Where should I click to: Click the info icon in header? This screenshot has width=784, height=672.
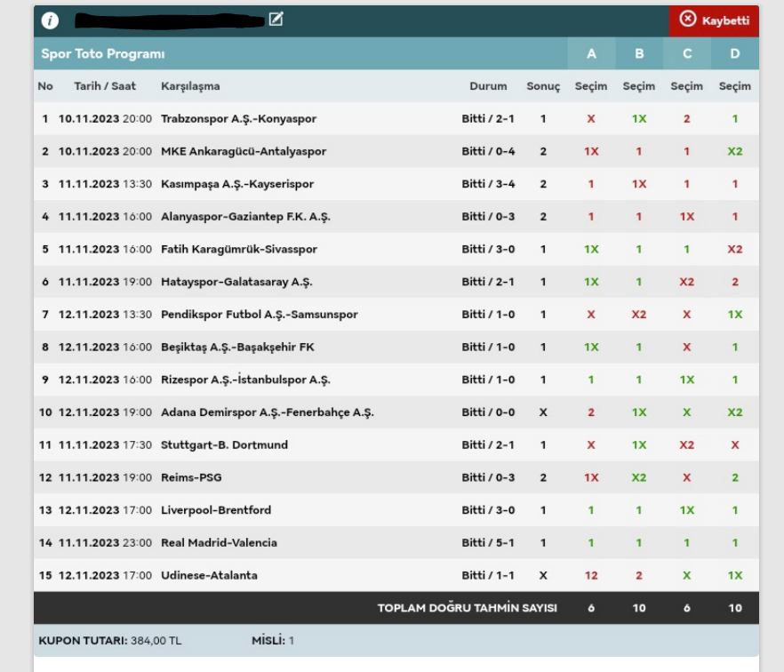click(51, 20)
